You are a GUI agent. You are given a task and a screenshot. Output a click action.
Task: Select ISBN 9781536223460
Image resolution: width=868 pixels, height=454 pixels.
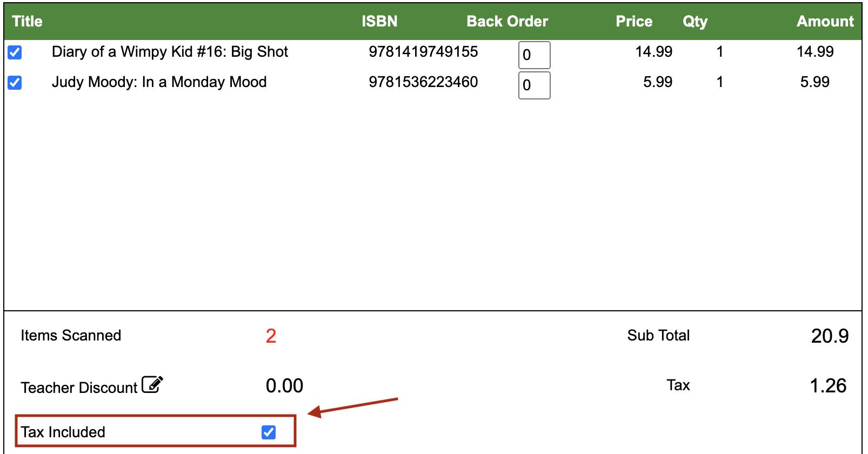423,82
